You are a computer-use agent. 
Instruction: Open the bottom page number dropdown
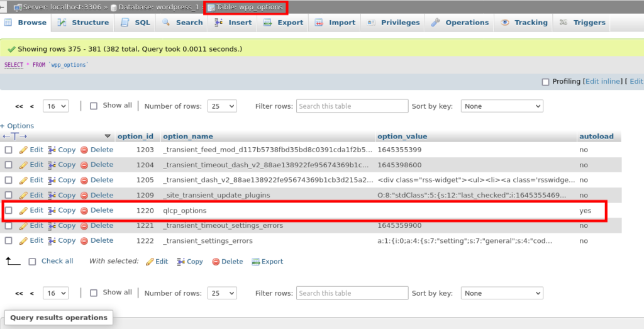[x=55, y=293]
